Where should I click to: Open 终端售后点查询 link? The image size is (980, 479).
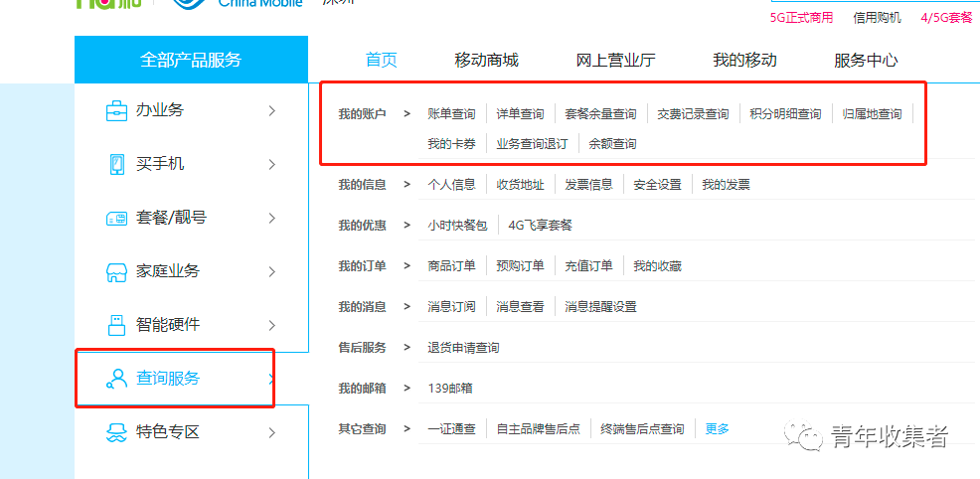[642, 429]
